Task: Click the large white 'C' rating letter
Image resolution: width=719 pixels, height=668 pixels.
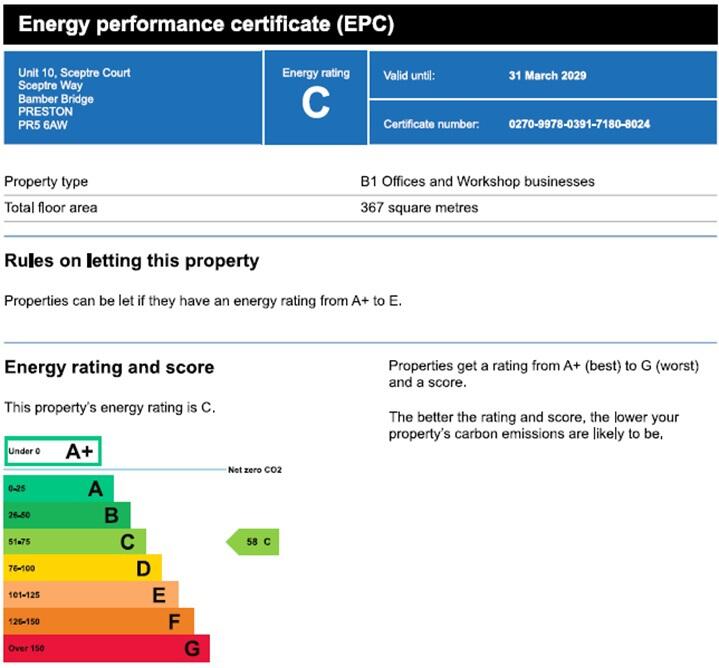Action: coord(316,103)
